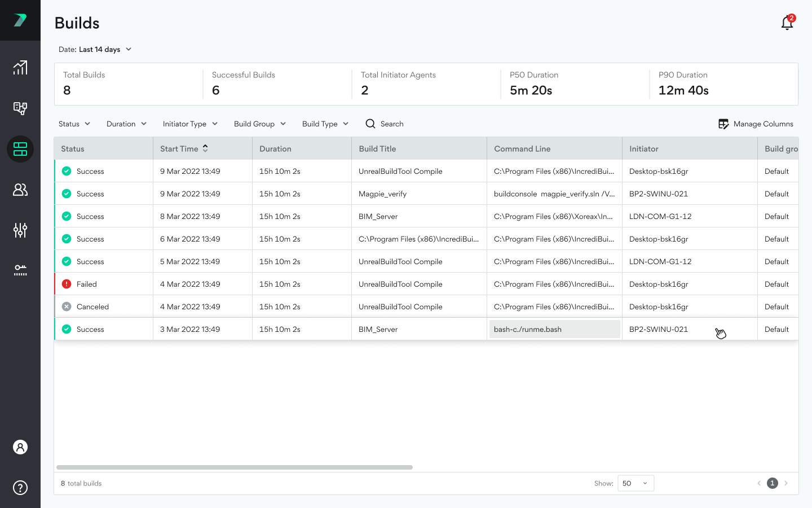Click the Search field
The width and height of the screenshot is (812, 508).
[391, 124]
